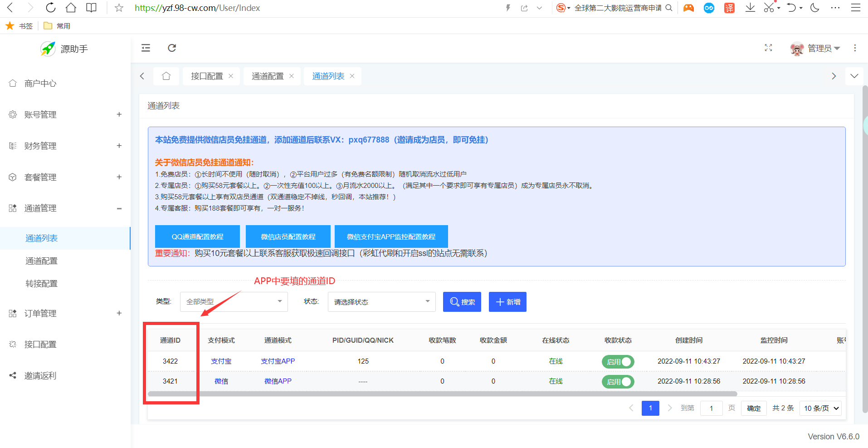Open the 常用 bookmarks folder

coord(57,26)
